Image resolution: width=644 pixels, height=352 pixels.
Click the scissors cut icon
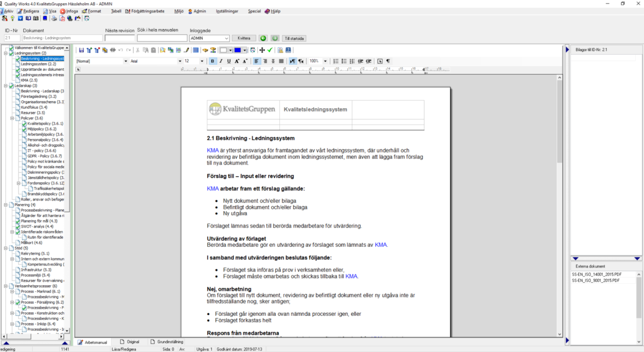click(x=137, y=50)
